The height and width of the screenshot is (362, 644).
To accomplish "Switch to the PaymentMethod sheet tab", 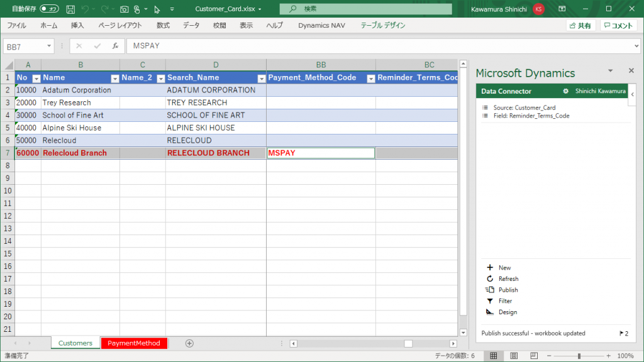I will [134, 343].
